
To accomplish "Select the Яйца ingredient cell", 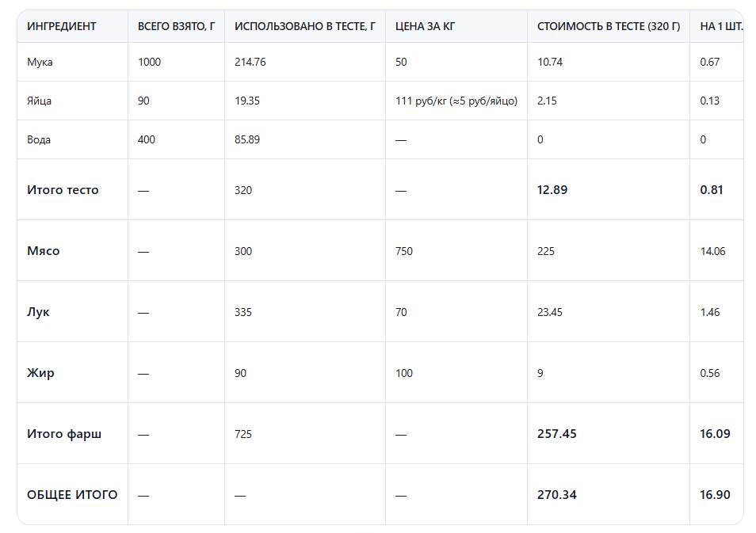I will [40, 101].
